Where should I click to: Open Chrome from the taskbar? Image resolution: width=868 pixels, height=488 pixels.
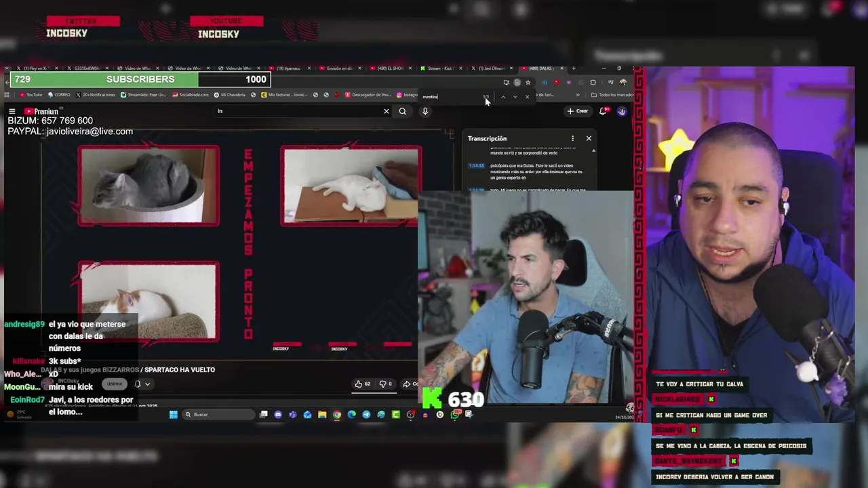tap(337, 415)
